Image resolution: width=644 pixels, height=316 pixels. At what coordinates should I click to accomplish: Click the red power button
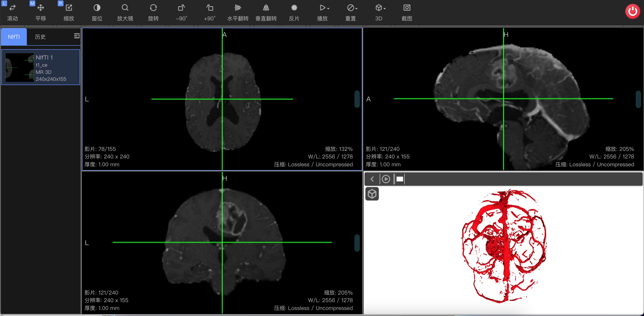click(x=633, y=11)
